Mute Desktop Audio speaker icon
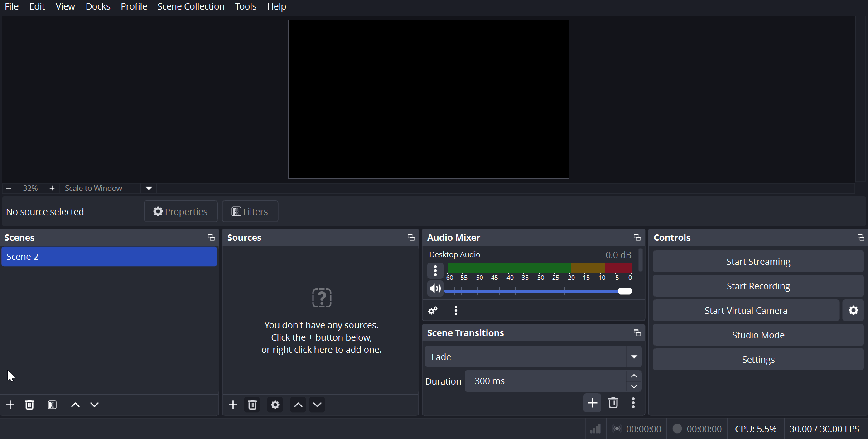The height and width of the screenshot is (439, 868). [435, 289]
